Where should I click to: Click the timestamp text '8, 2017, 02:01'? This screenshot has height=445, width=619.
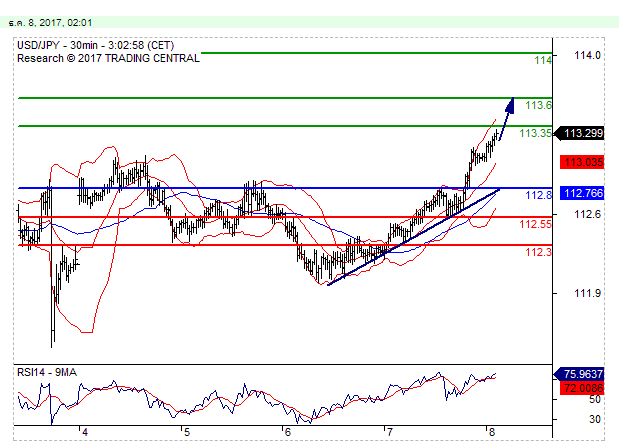60,23
